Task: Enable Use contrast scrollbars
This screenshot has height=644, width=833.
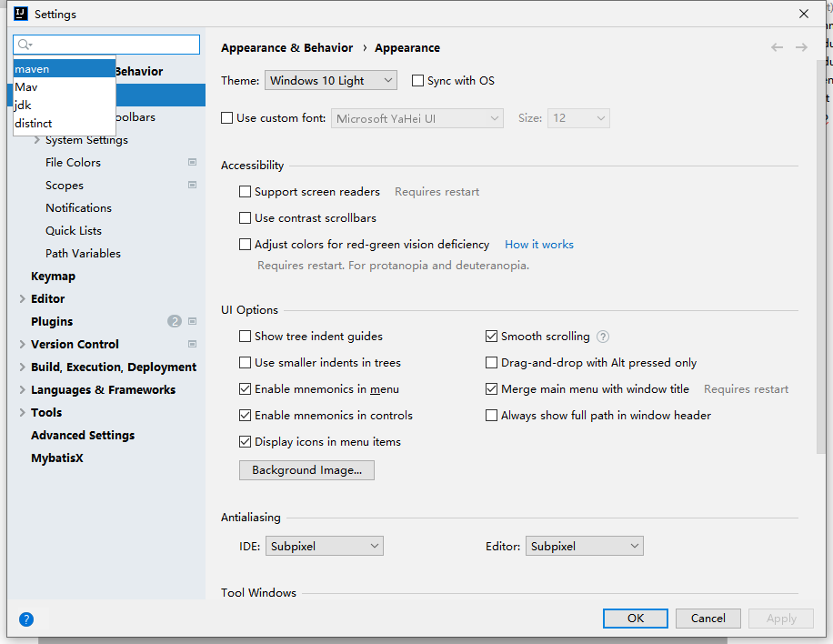Action: [x=245, y=218]
